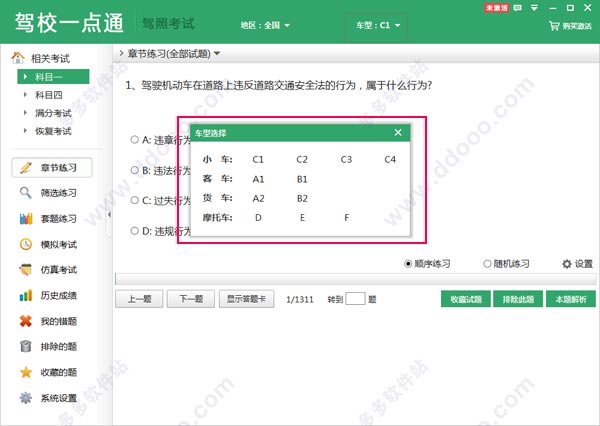
Task: Select passenger vehicle type B1
Action: (x=302, y=179)
